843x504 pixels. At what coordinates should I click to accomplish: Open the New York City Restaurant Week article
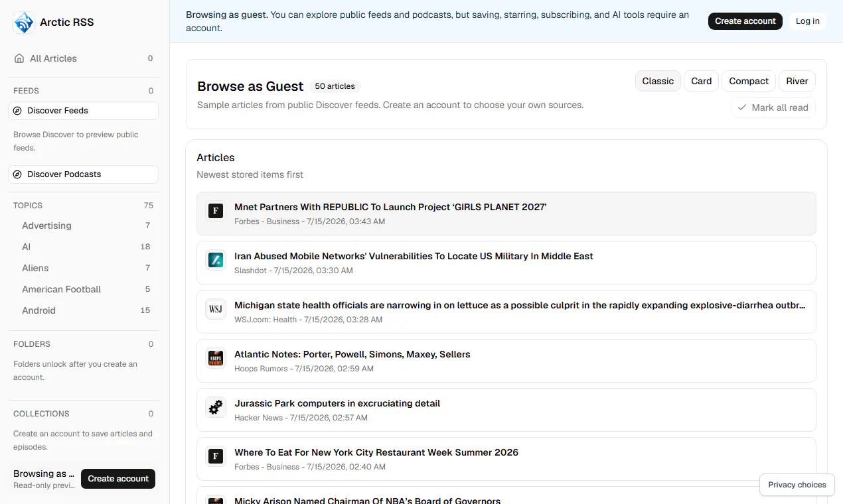point(506,459)
